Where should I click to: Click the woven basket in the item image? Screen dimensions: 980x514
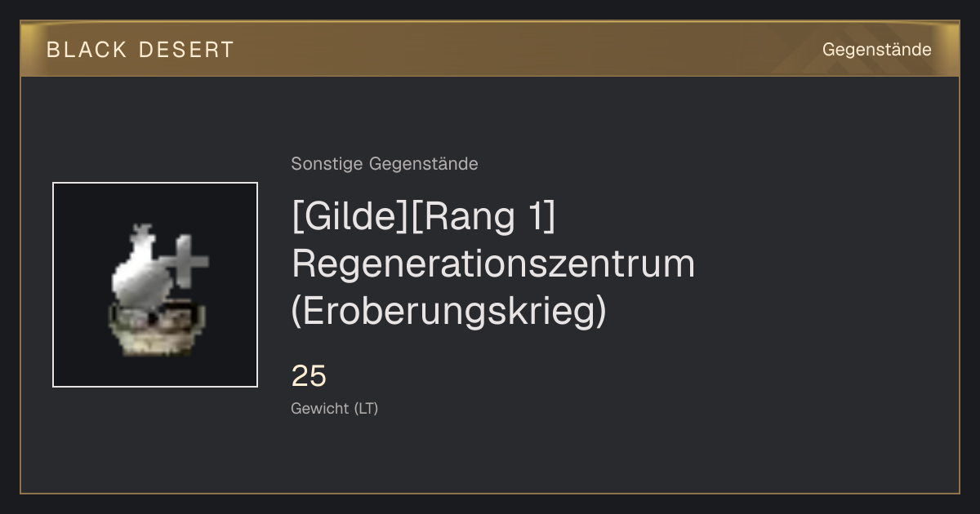tap(156, 329)
